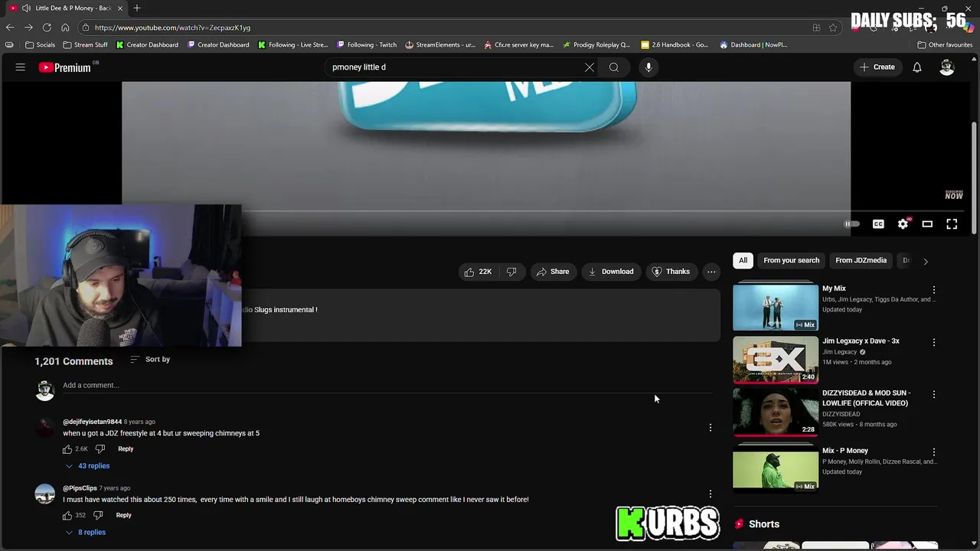Screen dimensions: 980x551
Task: Open a new browser tab
Action: (137, 8)
